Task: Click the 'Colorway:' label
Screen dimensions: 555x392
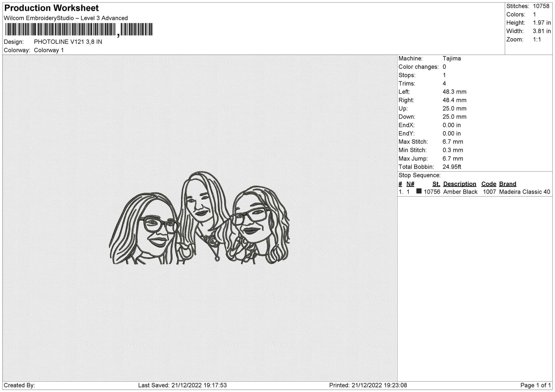Action: coord(17,50)
